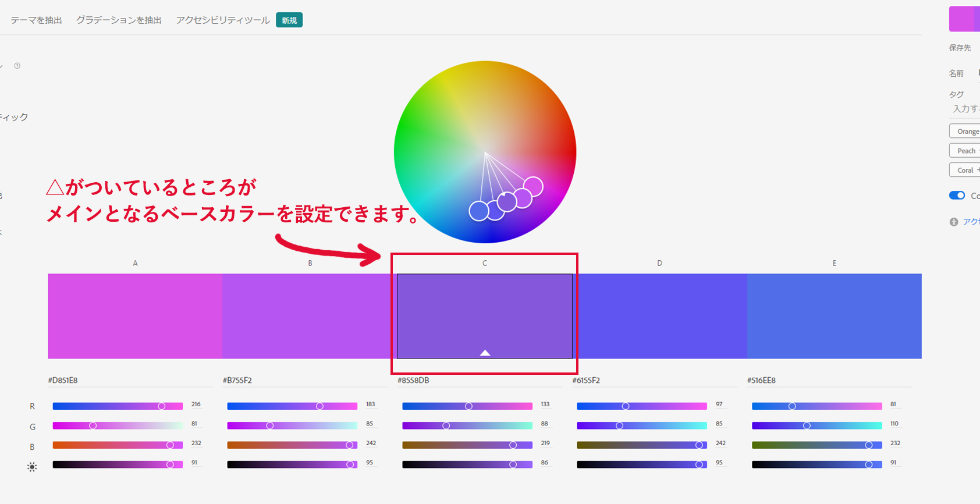
Task: Click the R slider knob for color A
Action: pos(162,406)
